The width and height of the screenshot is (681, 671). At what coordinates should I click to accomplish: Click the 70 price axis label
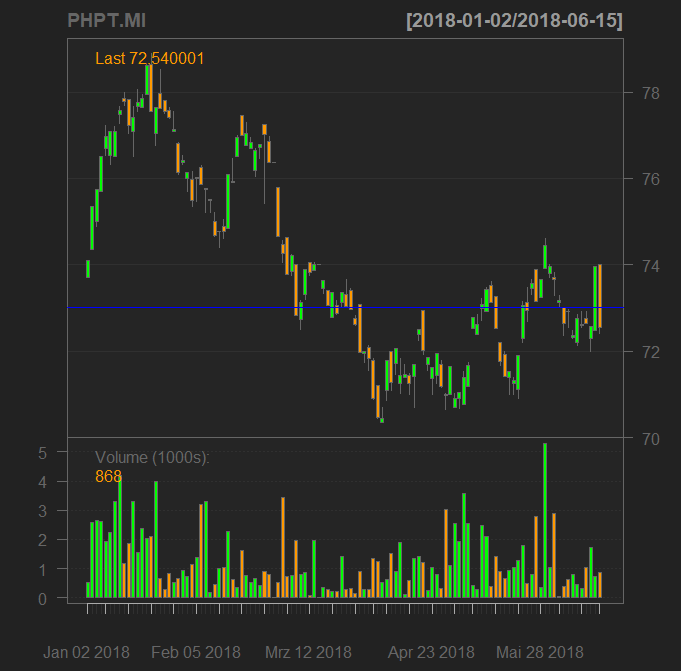point(649,438)
